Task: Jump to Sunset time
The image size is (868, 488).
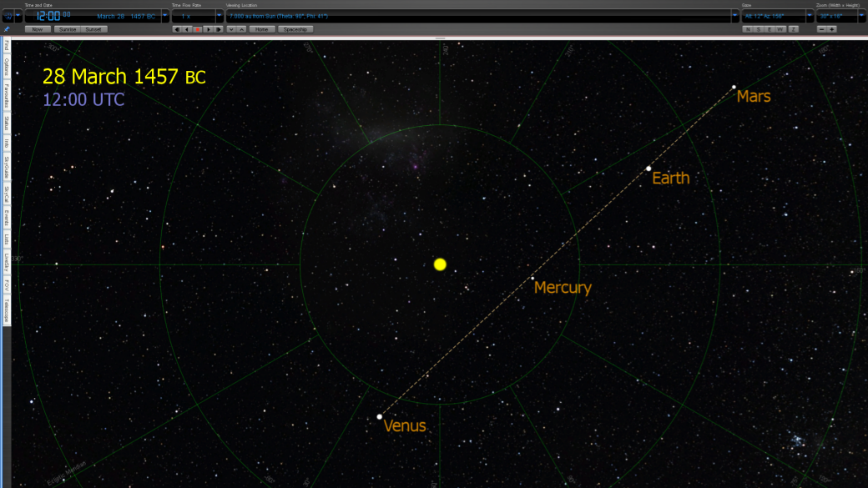Action: tap(93, 29)
